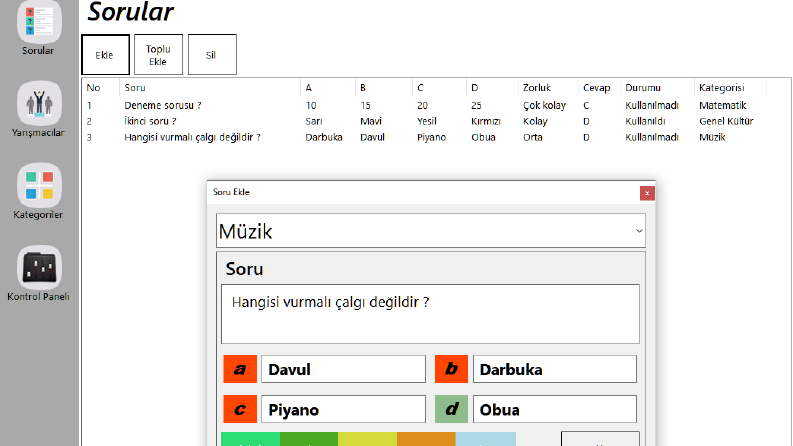The width and height of the screenshot is (793, 446).
Task: Click the 'Mavi' answer cell
Action: pos(371,121)
